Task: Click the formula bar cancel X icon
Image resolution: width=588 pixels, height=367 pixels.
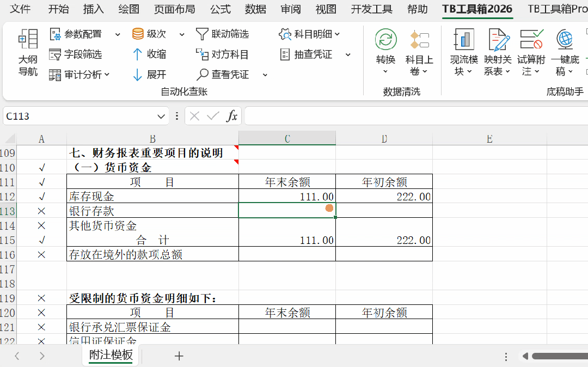Action: 194,116
